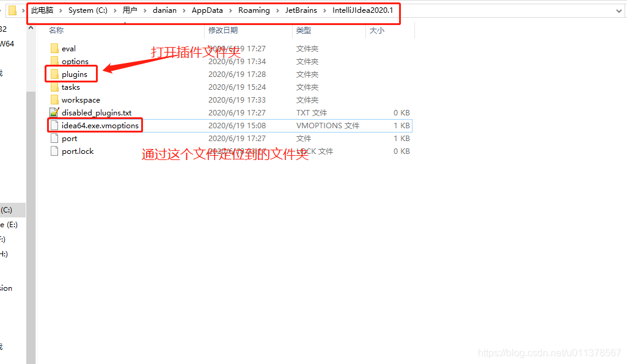Select the port file name

click(69, 139)
